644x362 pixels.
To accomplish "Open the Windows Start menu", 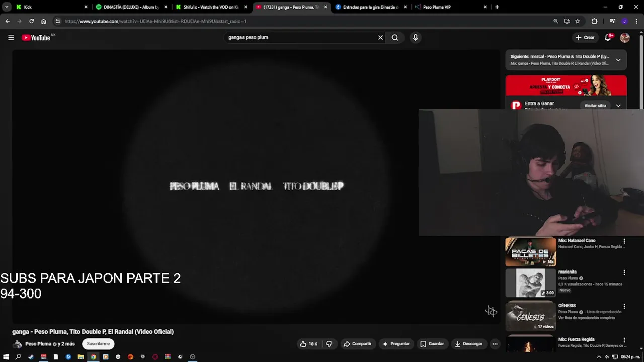I will coord(6,357).
